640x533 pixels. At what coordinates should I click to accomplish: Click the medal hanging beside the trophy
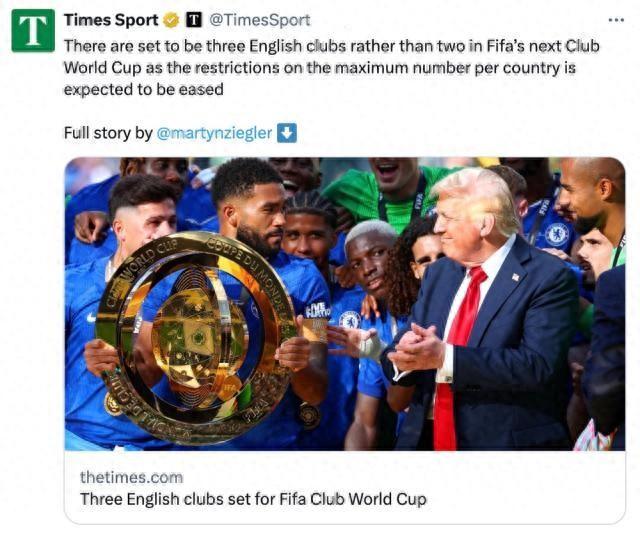pyautogui.click(x=309, y=414)
